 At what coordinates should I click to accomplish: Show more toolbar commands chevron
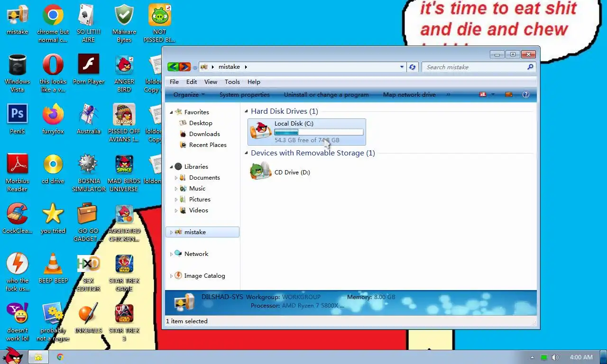[x=448, y=94]
